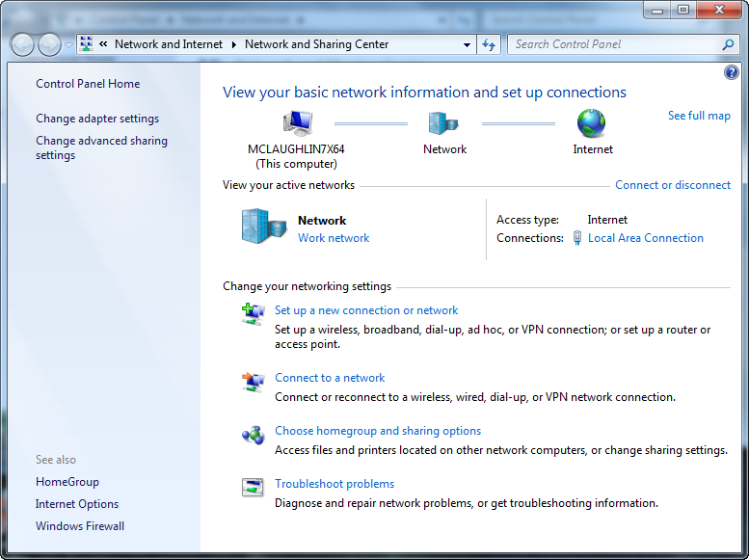Click the Network icon in the map
Screen dimensions: 749x560
click(x=443, y=123)
